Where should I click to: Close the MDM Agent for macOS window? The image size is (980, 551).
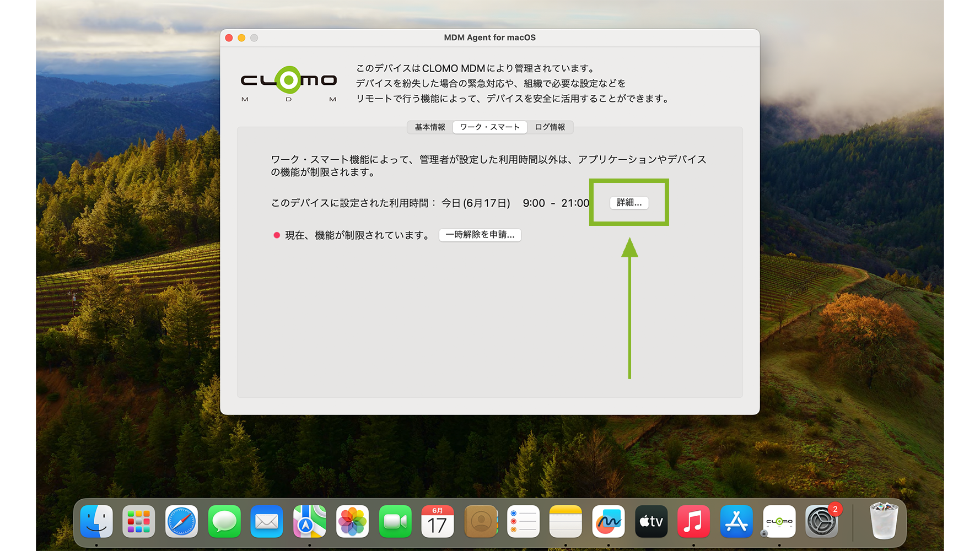pos(229,38)
